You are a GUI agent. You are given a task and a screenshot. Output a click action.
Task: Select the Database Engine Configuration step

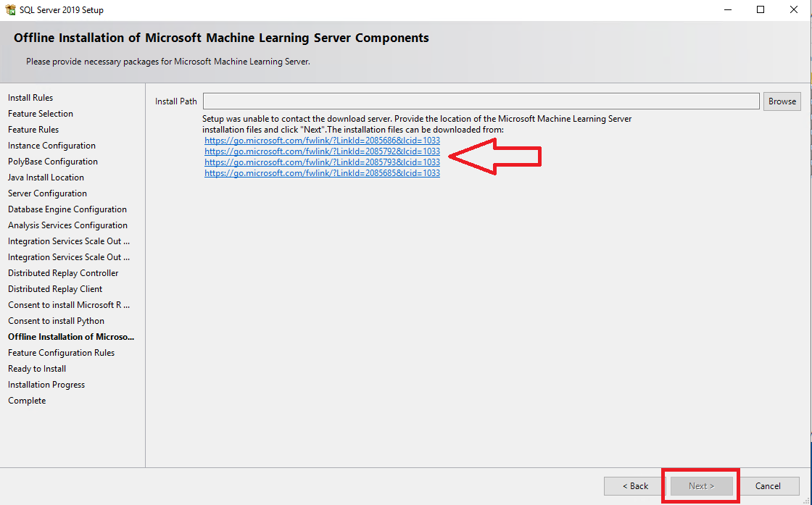pyautogui.click(x=67, y=209)
